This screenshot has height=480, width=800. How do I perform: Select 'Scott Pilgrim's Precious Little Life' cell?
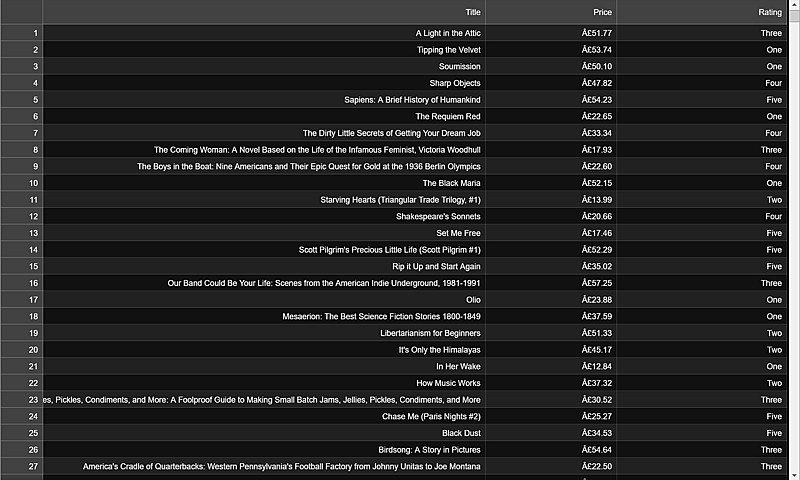click(264, 250)
